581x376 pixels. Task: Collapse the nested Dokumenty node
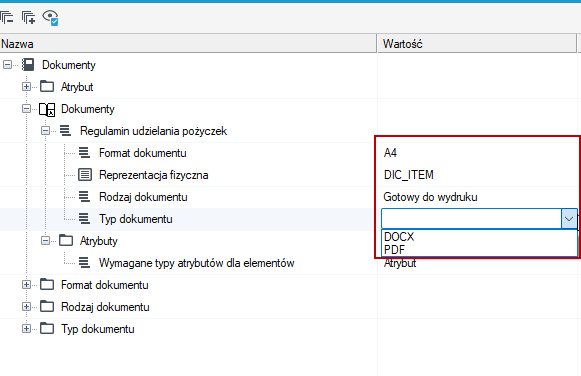26,109
